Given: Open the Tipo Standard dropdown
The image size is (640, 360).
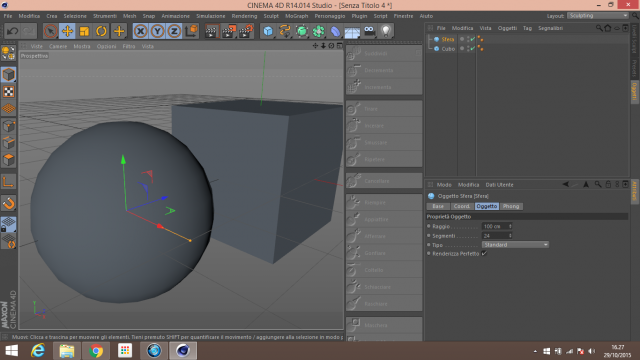Looking at the screenshot, I should 515,244.
